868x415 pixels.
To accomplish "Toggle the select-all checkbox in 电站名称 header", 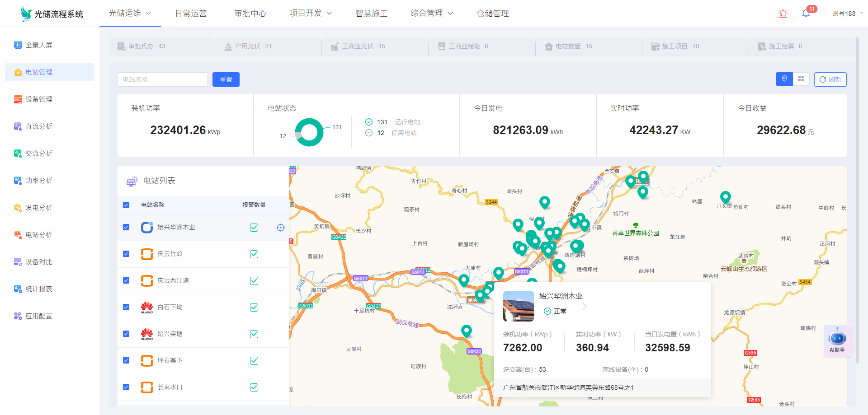I will click(126, 205).
